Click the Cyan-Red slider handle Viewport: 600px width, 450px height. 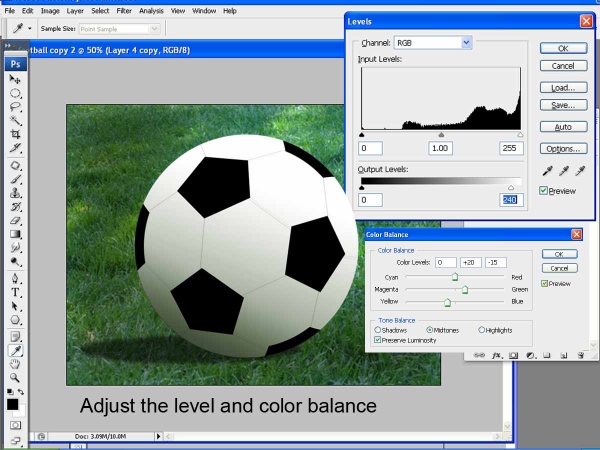[x=455, y=277]
